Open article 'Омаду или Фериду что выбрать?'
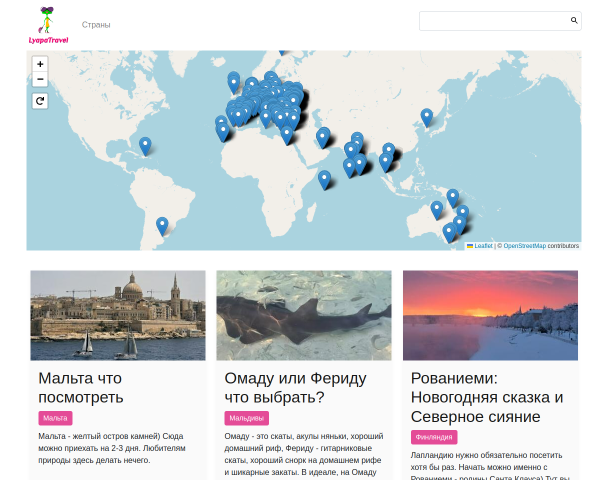 point(295,388)
